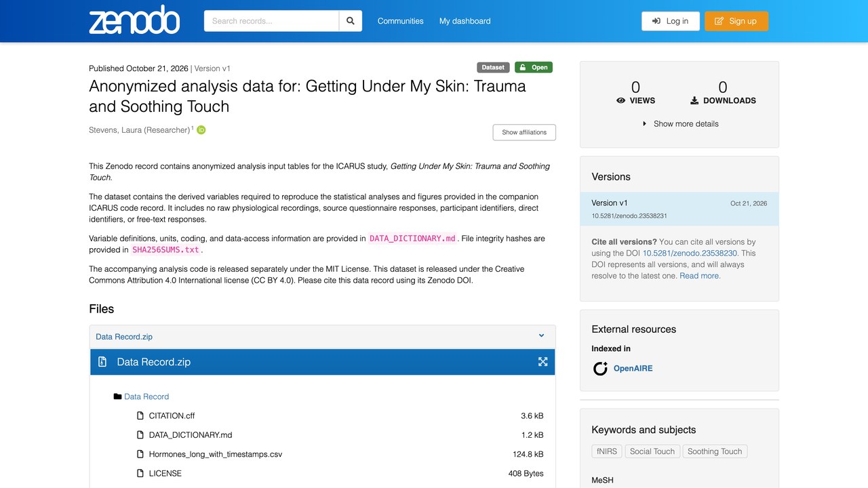Open the all-versions DOI link 10.5281/zenodo.23538230
868x488 pixels.
click(690, 253)
